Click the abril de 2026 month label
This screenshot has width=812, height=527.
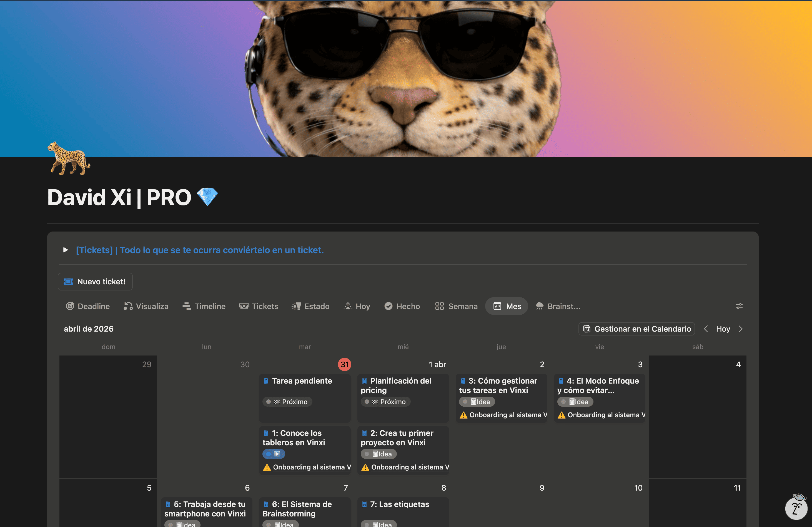pos(89,329)
